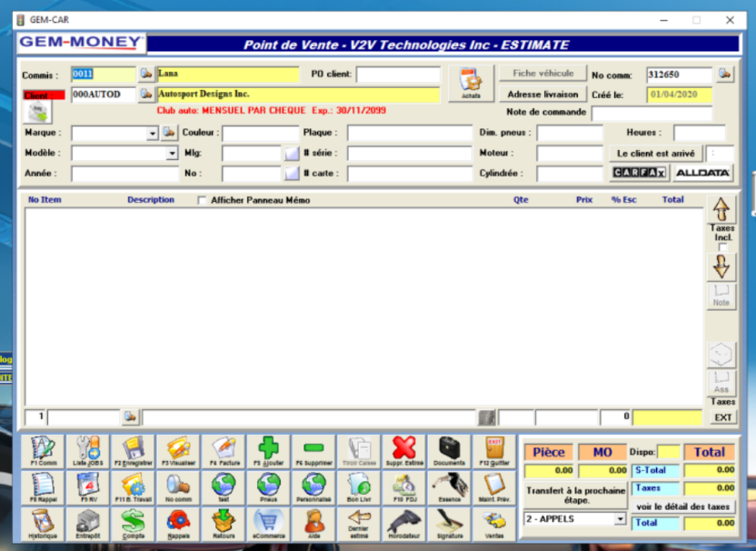Expand the Modèle dropdown
This screenshot has width=756, height=551.
(172, 154)
